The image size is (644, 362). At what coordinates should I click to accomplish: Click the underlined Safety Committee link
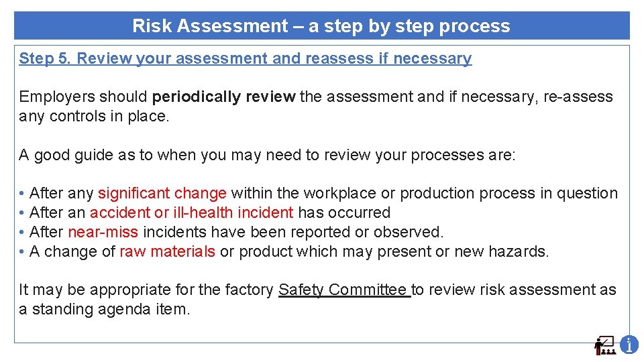343,290
